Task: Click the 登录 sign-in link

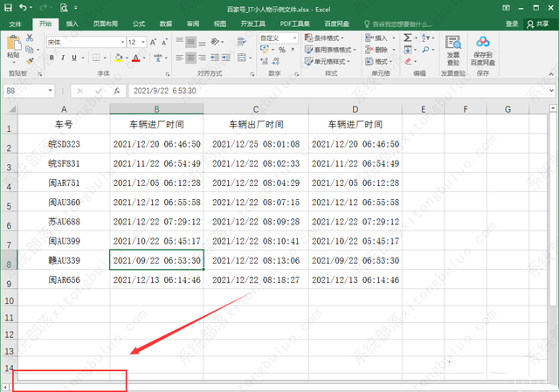Action: click(x=512, y=24)
